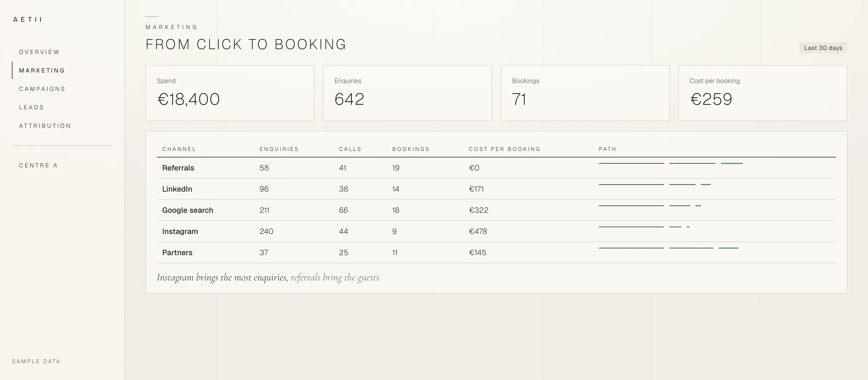Image resolution: width=868 pixels, height=380 pixels.
Task: Open the Last 30 days range selector
Action: [823, 48]
